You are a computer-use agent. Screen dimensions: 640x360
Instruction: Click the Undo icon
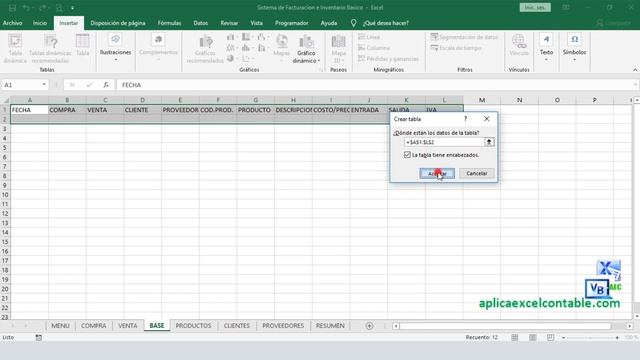click(x=26, y=8)
